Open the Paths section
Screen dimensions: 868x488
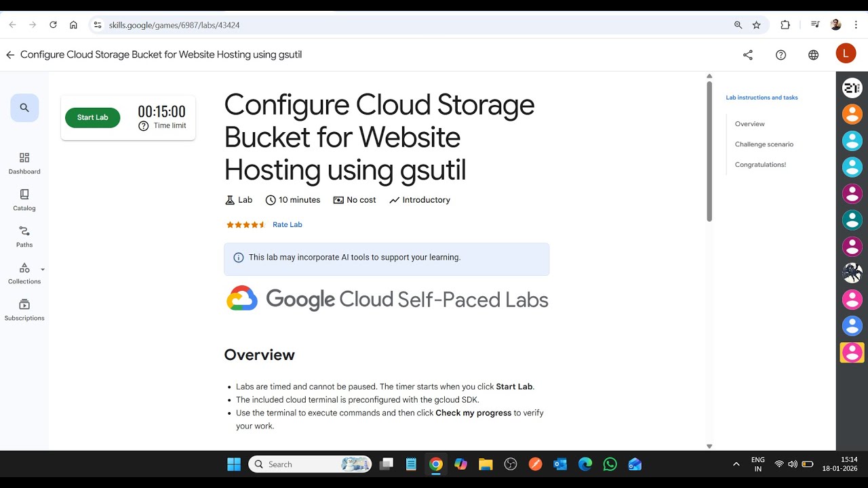(24, 237)
